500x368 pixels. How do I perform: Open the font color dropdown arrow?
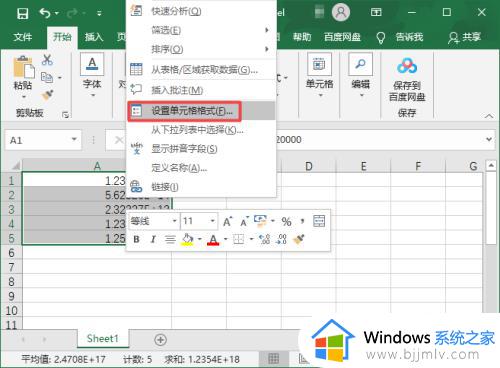pos(226,239)
